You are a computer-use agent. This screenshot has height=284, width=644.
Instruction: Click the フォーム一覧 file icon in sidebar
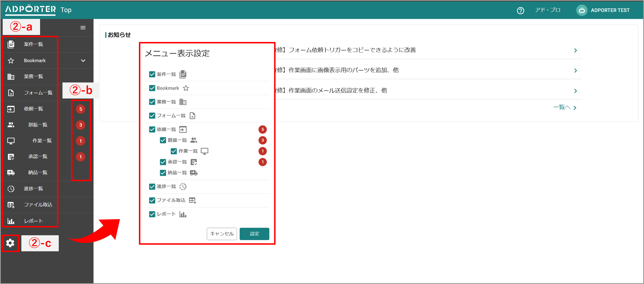click(x=11, y=93)
